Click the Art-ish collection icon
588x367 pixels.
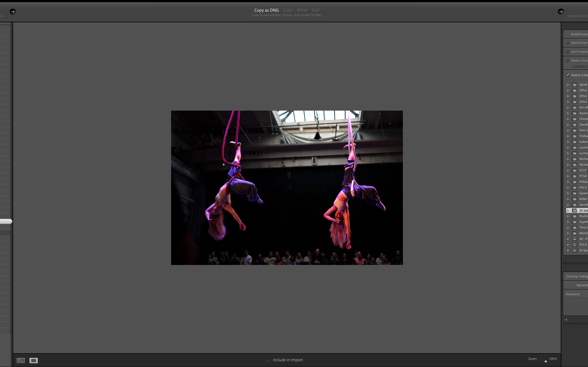coord(575,107)
